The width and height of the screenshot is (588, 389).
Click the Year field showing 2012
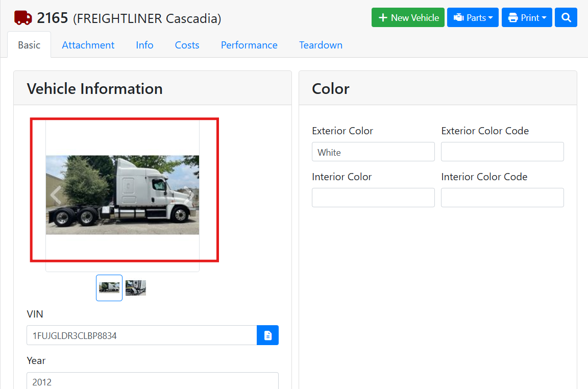pos(153,381)
